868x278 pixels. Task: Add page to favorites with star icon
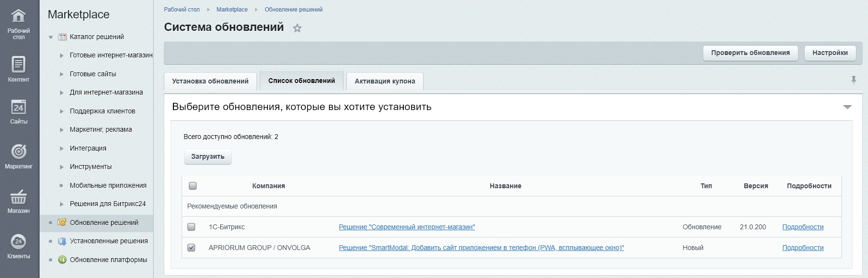point(297,28)
